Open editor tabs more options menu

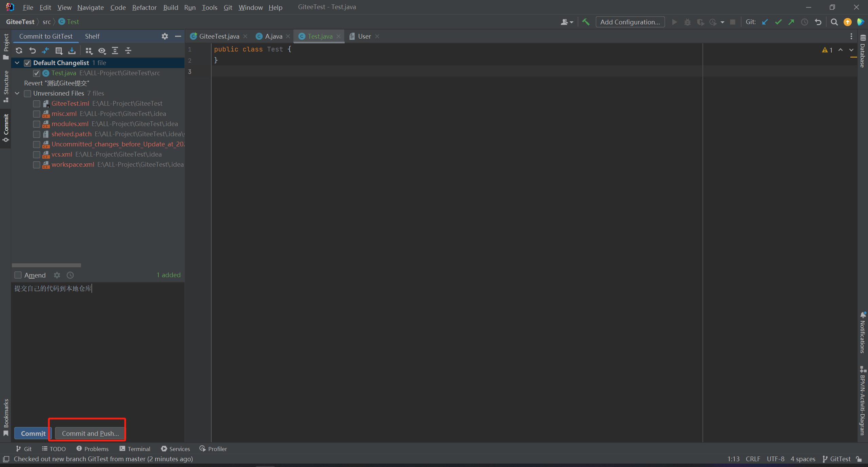point(851,36)
